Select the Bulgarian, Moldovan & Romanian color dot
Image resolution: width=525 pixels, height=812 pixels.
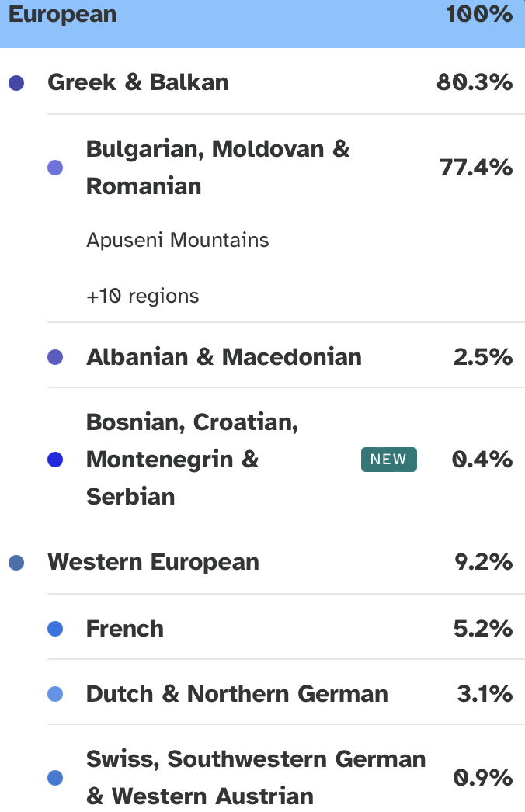pyautogui.click(x=55, y=168)
